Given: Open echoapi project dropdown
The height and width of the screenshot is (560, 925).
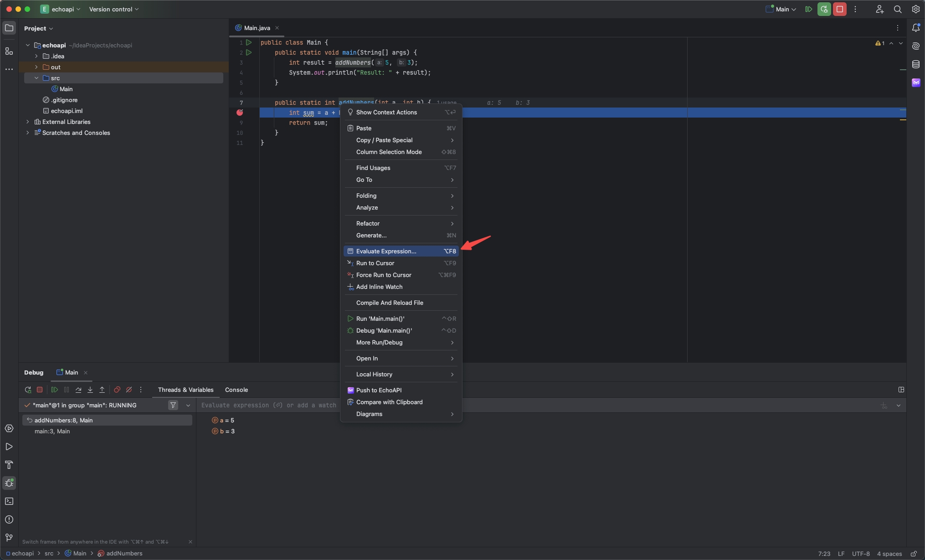Looking at the screenshot, I should [x=61, y=9].
